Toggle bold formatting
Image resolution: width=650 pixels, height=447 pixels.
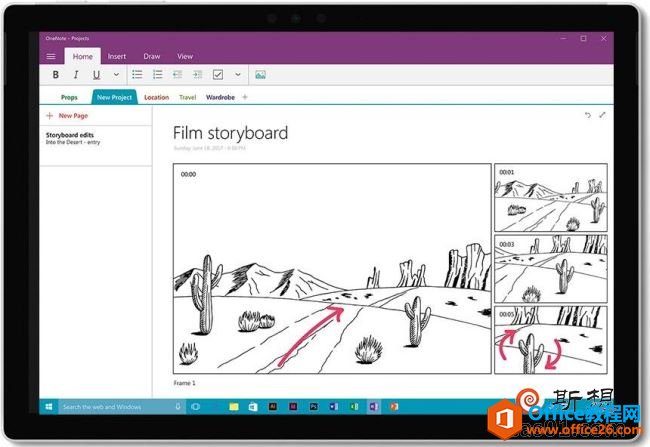pos(56,75)
